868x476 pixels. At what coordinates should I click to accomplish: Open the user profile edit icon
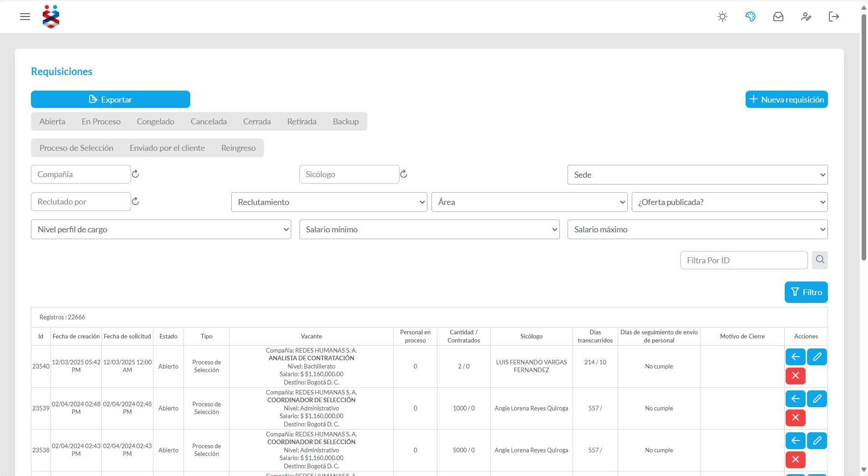tap(806, 17)
